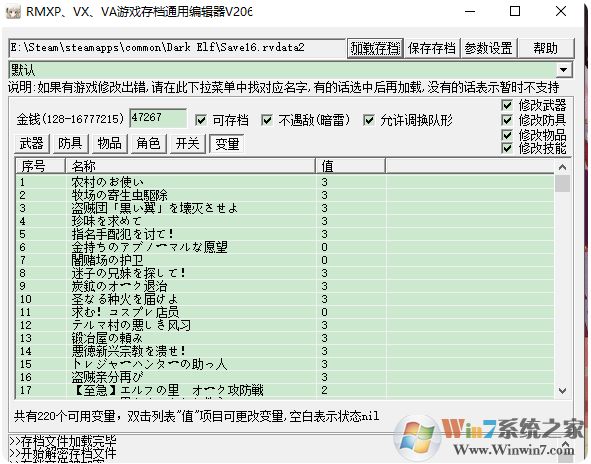Select the 开关 tab

pyautogui.click(x=187, y=144)
